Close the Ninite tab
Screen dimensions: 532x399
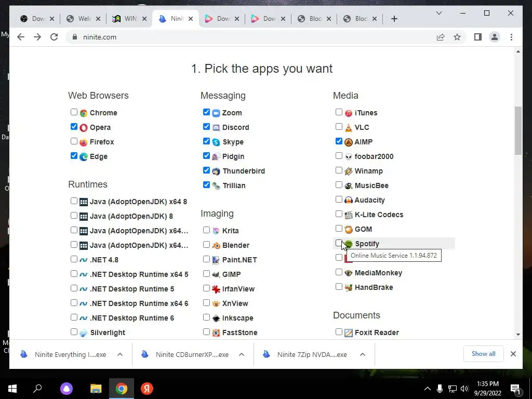tap(191, 19)
